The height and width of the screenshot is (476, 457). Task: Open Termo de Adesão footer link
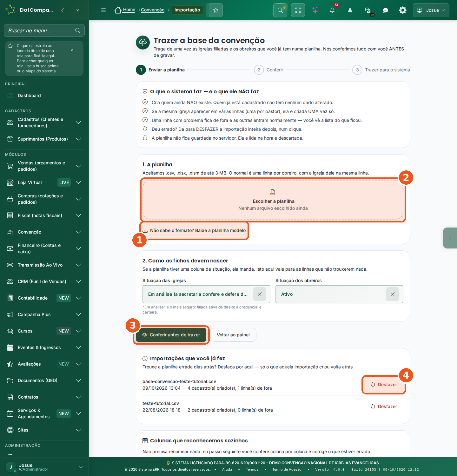click(x=287, y=469)
